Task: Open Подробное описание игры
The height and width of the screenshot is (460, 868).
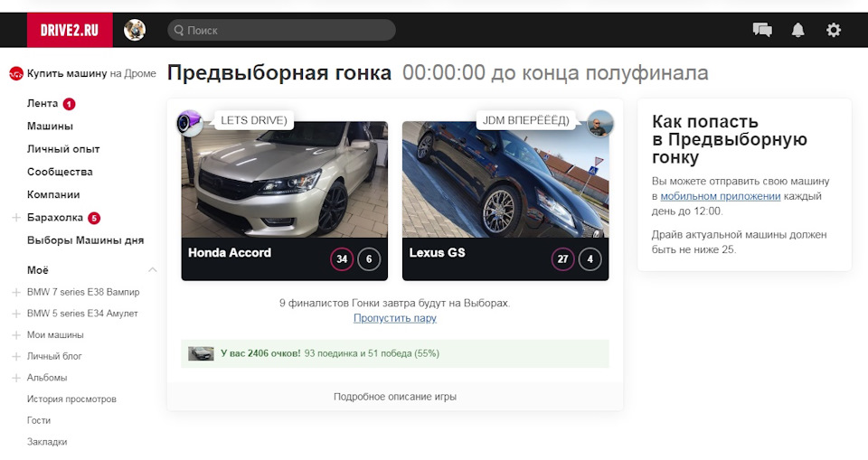Action: pos(395,397)
